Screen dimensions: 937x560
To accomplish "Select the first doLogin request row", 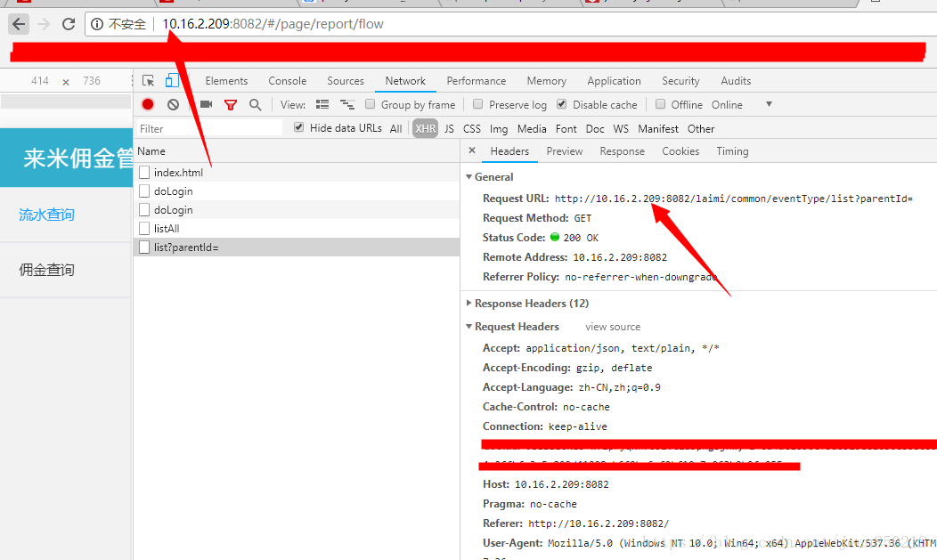I will coord(297,191).
